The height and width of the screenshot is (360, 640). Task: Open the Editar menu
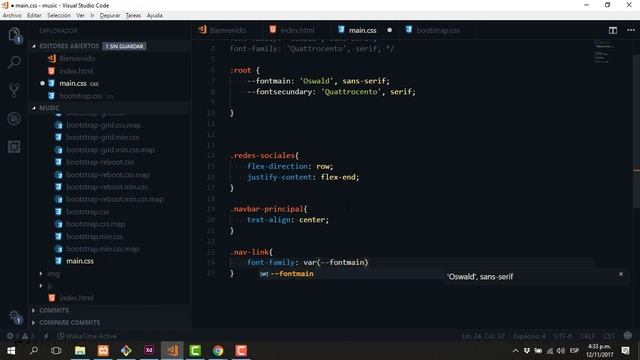(x=34, y=16)
